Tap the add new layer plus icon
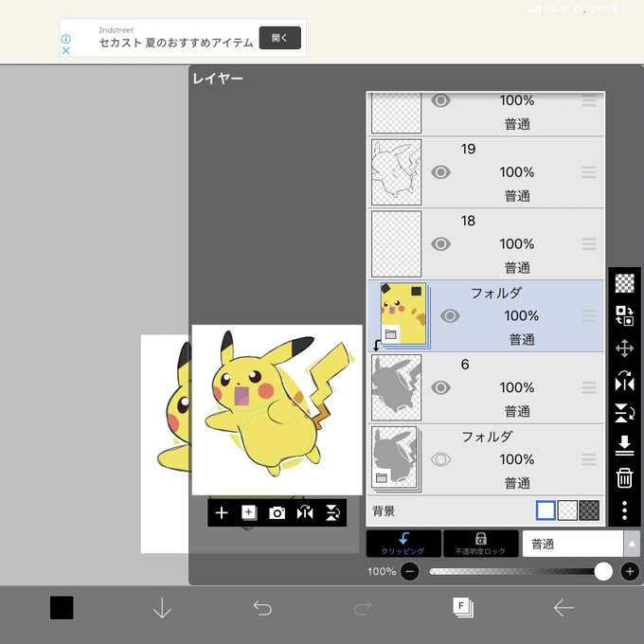The image size is (644, 644). pos(222,512)
